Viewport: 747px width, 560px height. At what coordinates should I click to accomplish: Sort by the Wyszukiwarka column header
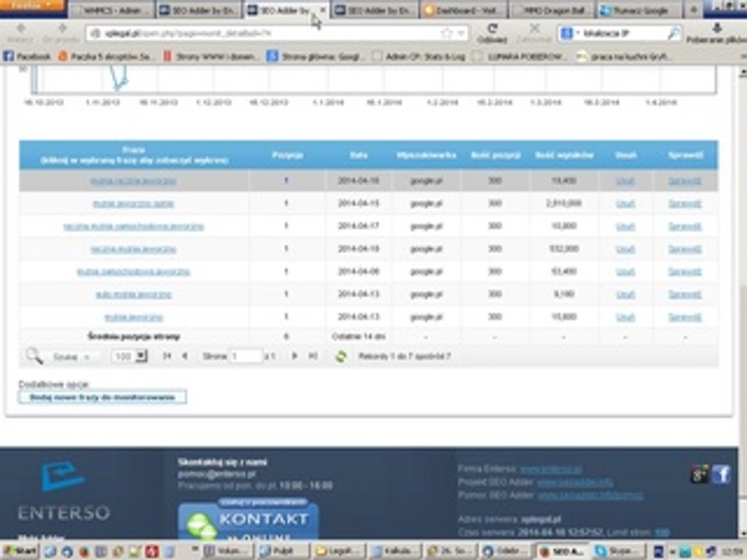[x=426, y=156]
